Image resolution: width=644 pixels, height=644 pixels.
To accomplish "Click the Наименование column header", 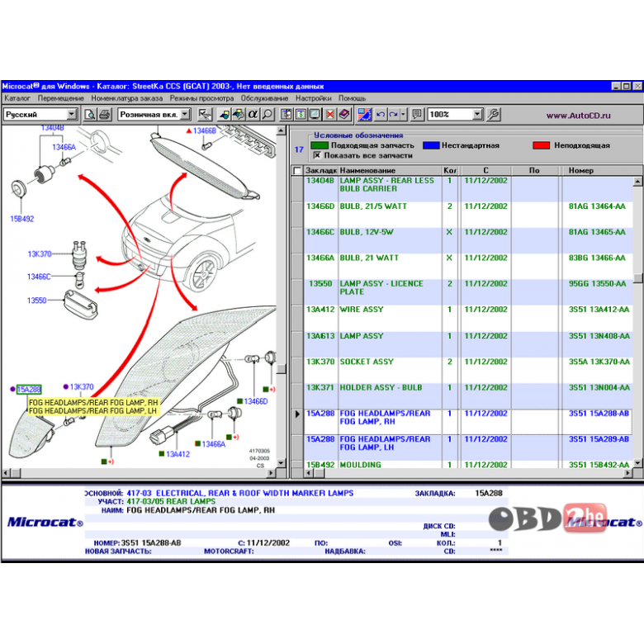I will (391, 170).
